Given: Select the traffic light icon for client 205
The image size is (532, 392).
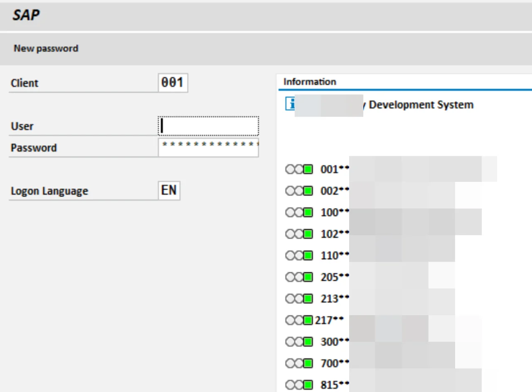Looking at the screenshot, I should click(x=299, y=277).
